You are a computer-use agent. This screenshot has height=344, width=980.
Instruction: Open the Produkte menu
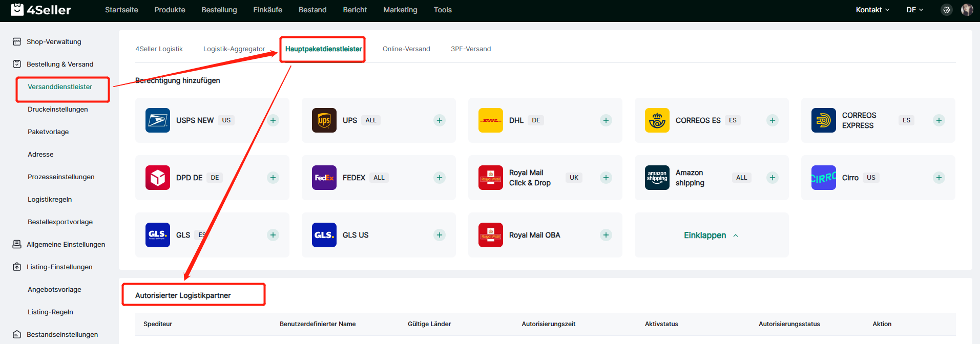170,10
